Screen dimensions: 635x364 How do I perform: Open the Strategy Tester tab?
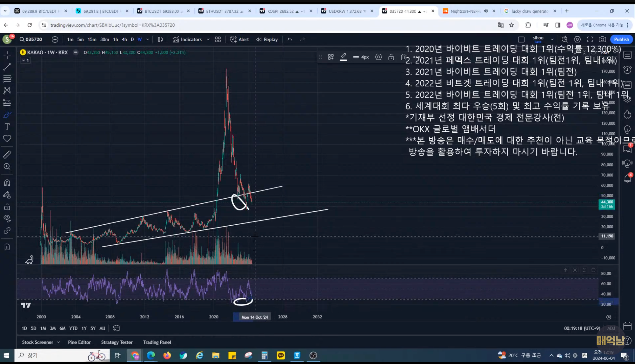[117, 342]
